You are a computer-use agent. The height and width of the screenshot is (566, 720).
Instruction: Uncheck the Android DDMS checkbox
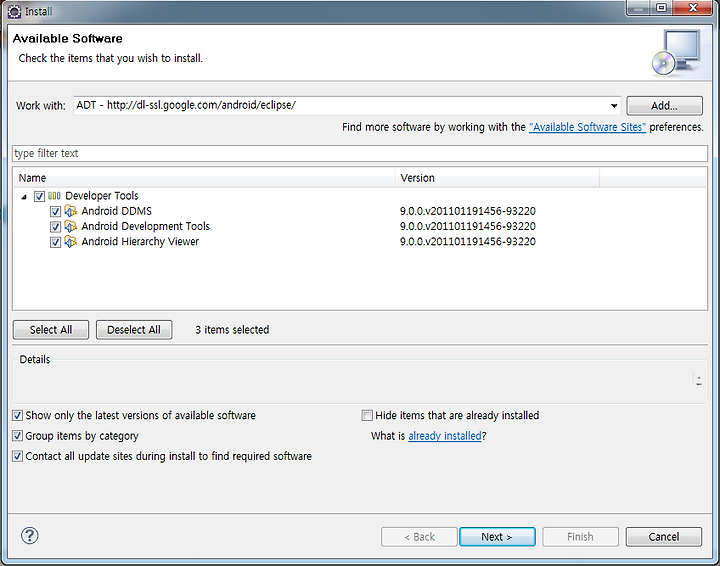click(56, 212)
